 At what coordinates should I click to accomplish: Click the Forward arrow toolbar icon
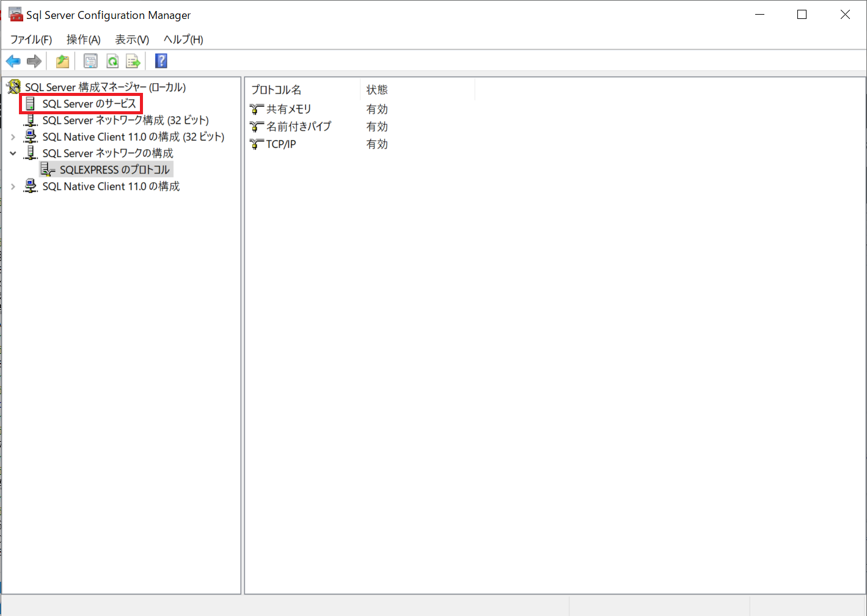point(34,61)
